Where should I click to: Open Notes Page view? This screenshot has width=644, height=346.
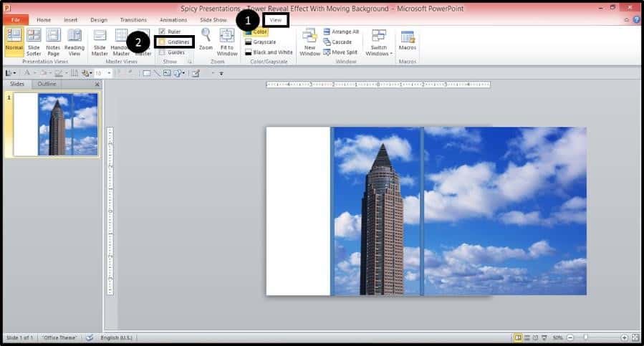[x=53, y=42]
